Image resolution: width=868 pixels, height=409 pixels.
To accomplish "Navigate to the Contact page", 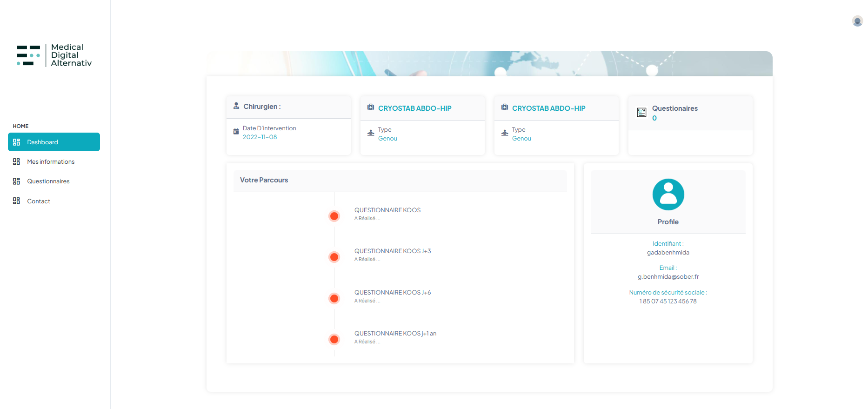I will 39,201.
